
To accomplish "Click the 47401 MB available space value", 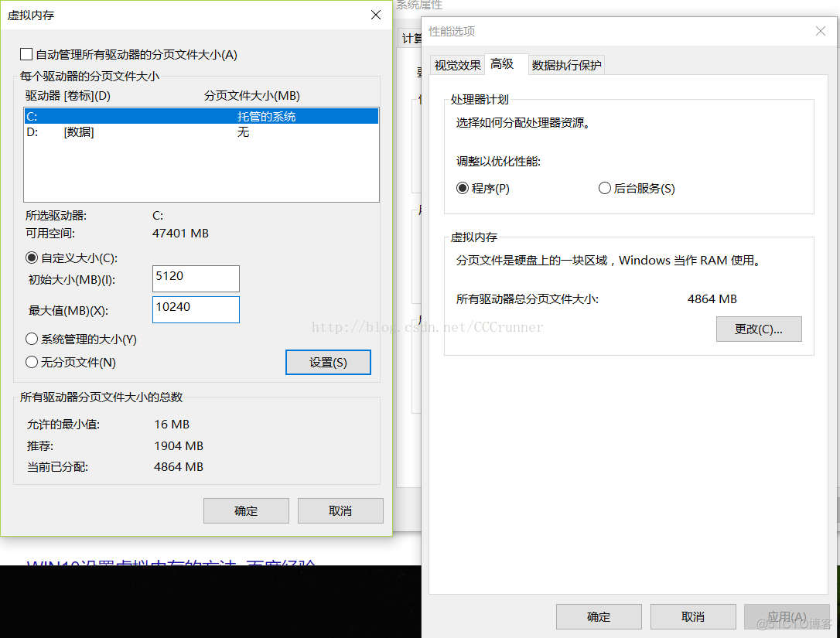I will coord(180,234).
